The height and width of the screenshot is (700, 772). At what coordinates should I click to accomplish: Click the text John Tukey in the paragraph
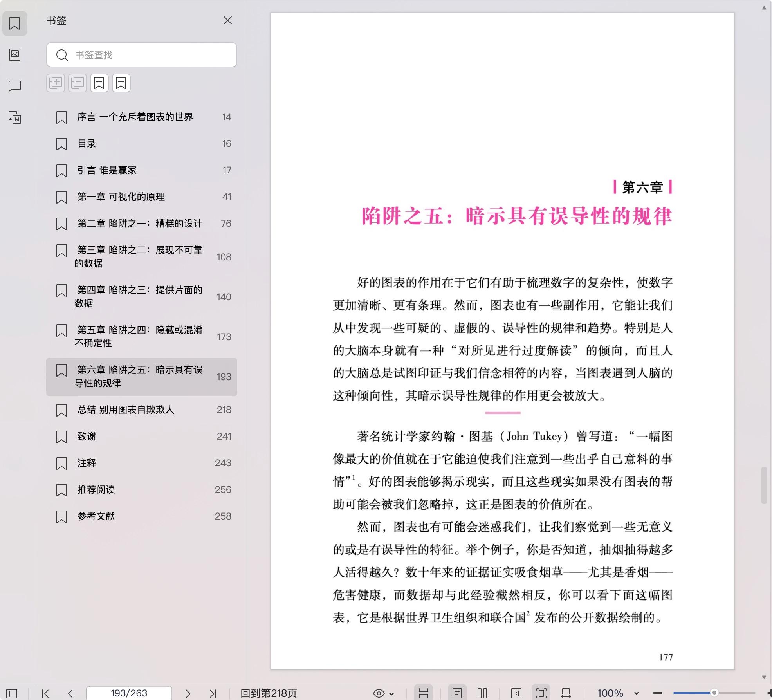tap(534, 436)
